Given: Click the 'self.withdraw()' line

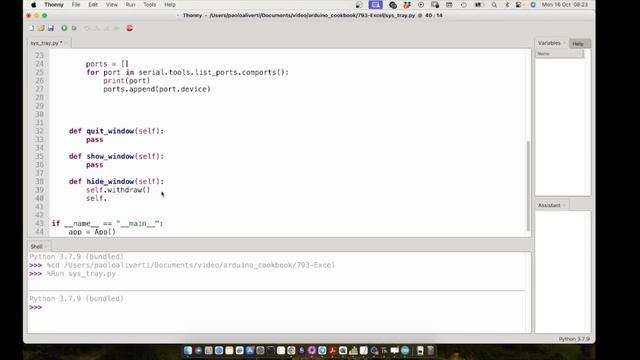Looking at the screenshot, I should 118,190.
